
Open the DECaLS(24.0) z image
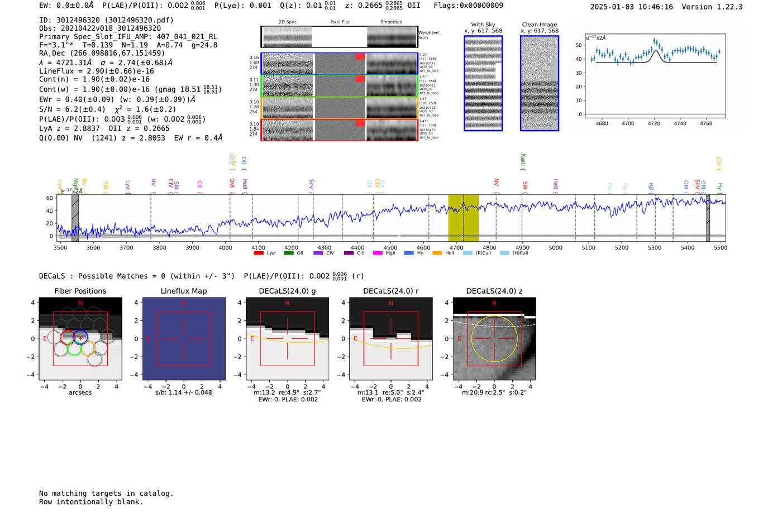[x=494, y=339]
